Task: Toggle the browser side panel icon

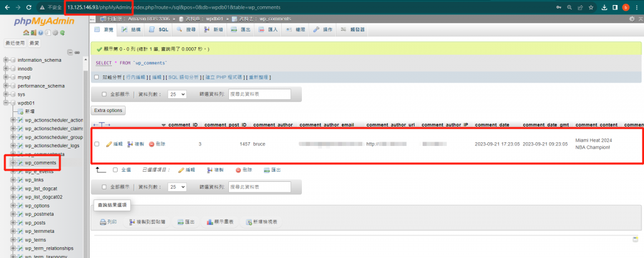Action: tap(615, 8)
